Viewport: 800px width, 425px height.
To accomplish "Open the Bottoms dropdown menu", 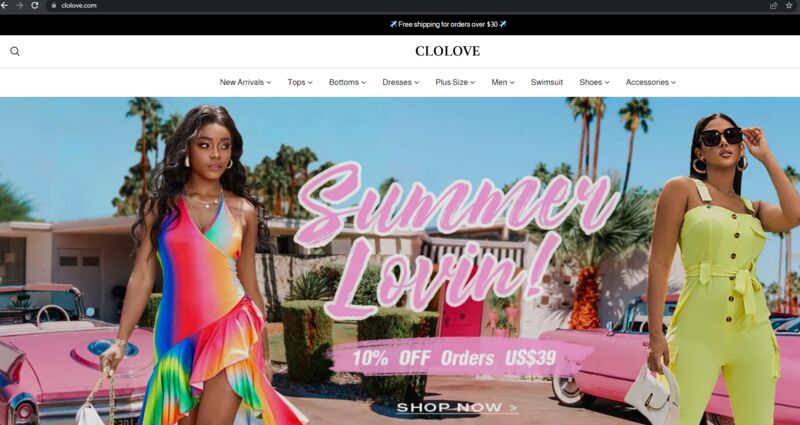I will click(347, 82).
